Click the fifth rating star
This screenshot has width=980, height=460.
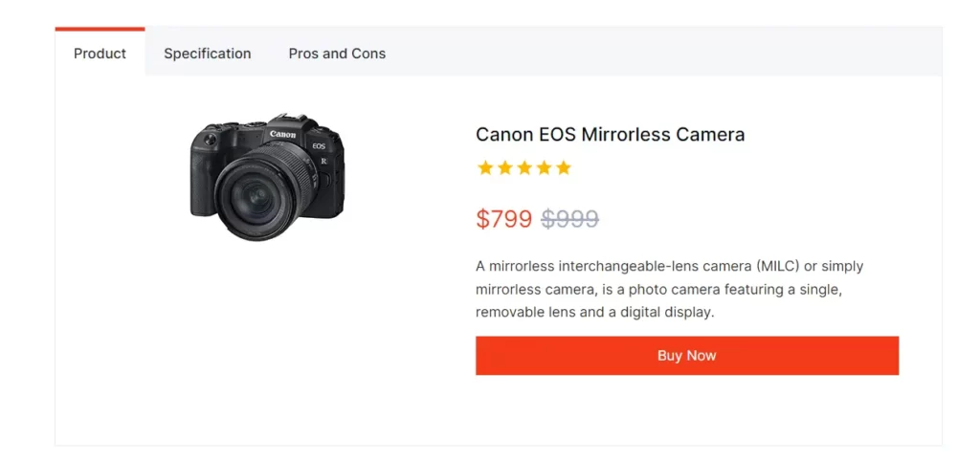coord(564,168)
